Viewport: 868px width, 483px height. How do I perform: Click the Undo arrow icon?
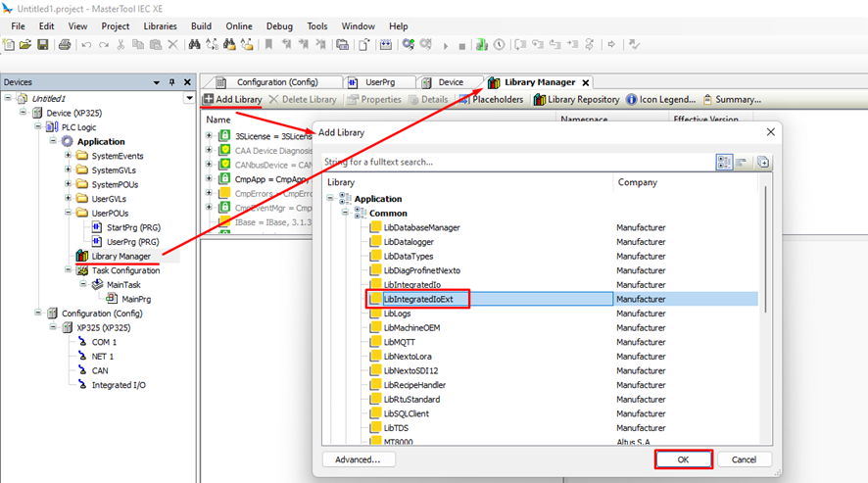point(86,45)
